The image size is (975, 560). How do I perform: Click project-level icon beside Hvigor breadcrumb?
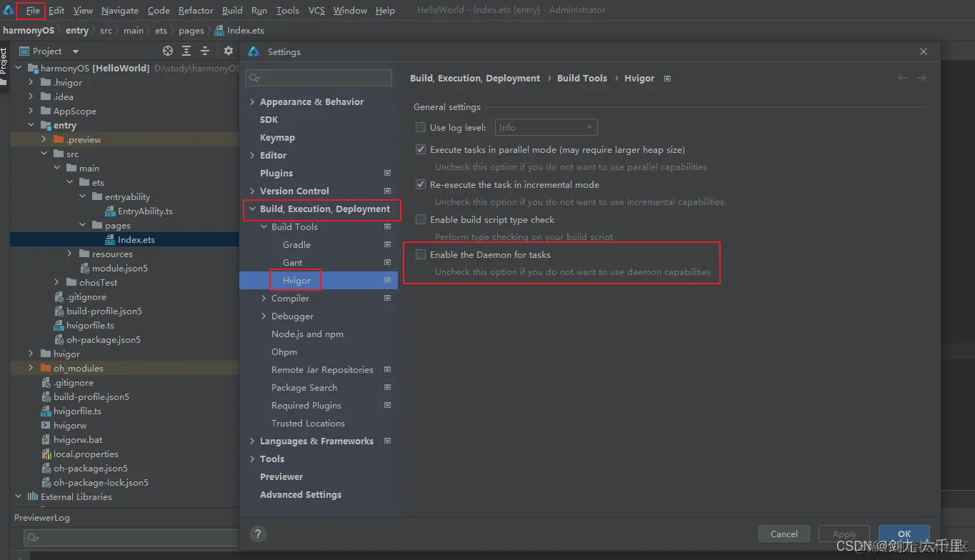(x=667, y=79)
